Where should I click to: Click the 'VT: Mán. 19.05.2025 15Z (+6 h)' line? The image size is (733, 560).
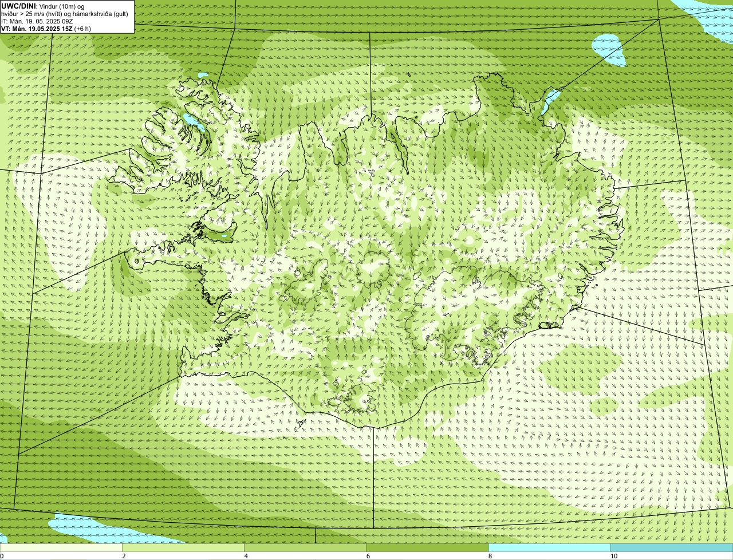[46, 28]
